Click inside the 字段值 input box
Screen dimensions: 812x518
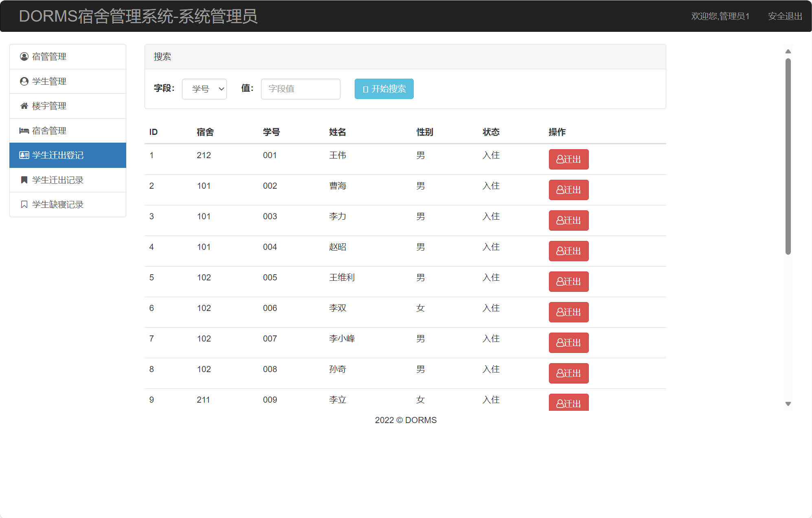(x=300, y=89)
